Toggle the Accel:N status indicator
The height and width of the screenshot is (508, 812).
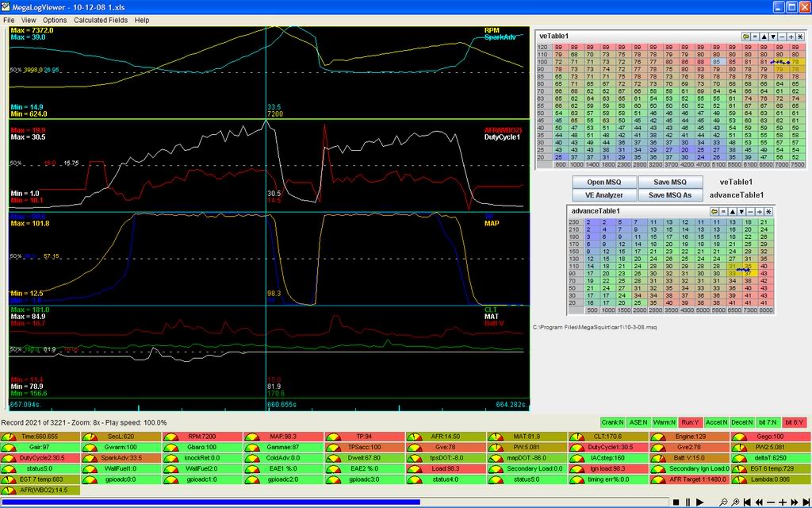(x=716, y=422)
